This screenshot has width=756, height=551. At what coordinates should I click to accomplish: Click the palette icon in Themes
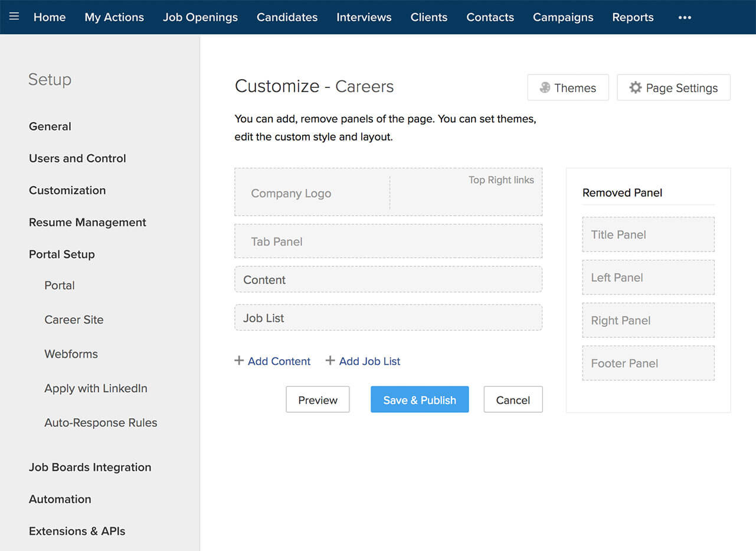tap(545, 88)
